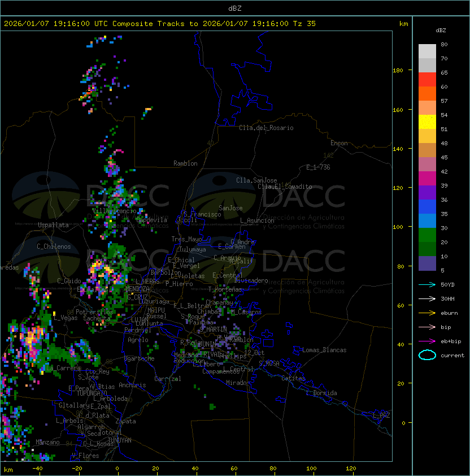The image size is (470, 476).
Task: Click the red 60-65 dBZ color swatch
Action: coord(427,80)
